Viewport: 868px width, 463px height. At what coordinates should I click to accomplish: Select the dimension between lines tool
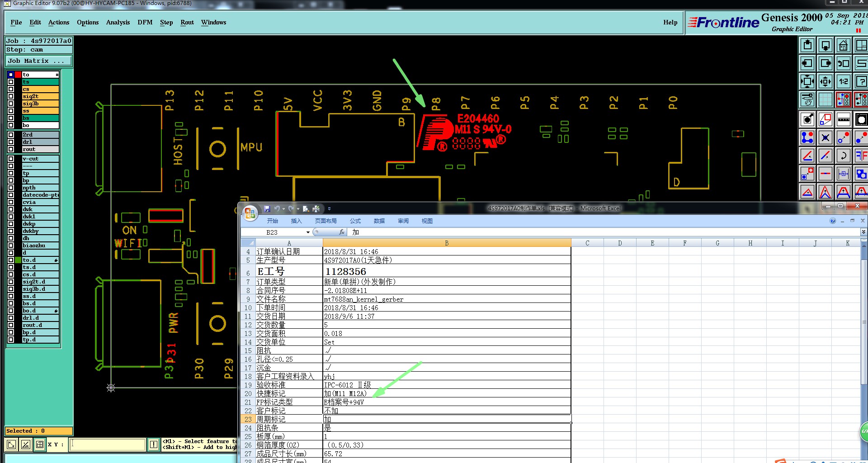tap(844, 174)
